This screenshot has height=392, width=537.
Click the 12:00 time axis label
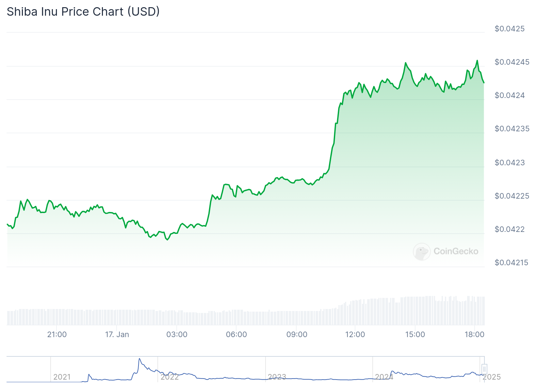pyautogui.click(x=355, y=335)
